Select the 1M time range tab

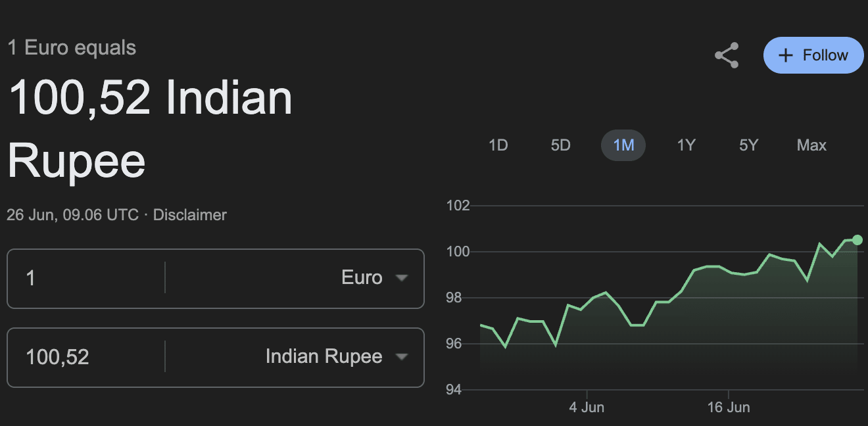[x=623, y=145]
